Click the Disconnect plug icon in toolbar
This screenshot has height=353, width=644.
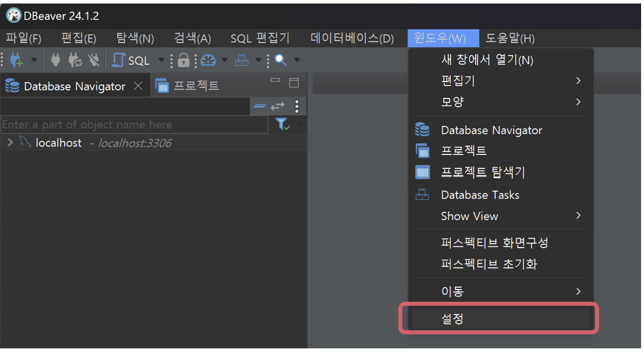(x=94, y=61)
